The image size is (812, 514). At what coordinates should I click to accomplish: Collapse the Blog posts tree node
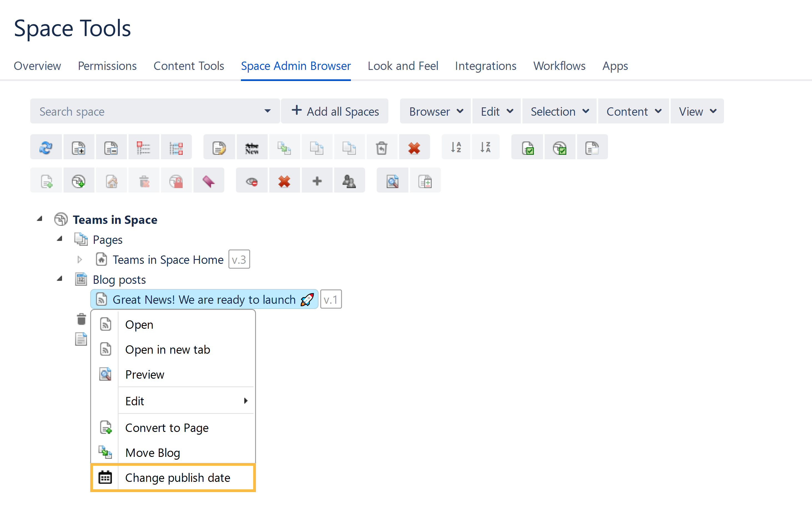coord(60,279)
